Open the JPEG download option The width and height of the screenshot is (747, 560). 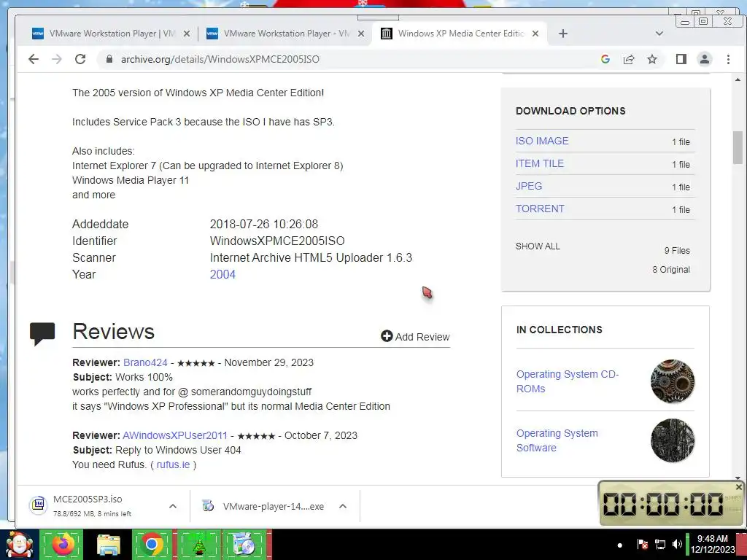(x=529, y=186)
